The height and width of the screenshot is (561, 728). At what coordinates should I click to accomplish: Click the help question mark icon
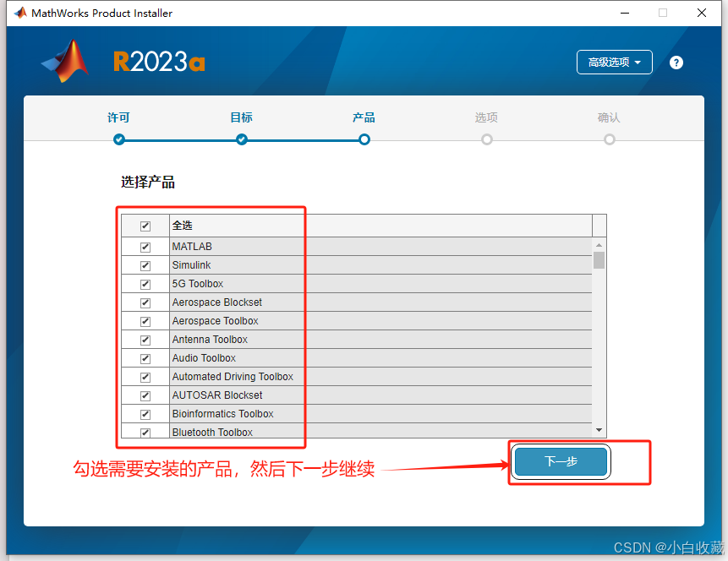click(x=676, y=63)
